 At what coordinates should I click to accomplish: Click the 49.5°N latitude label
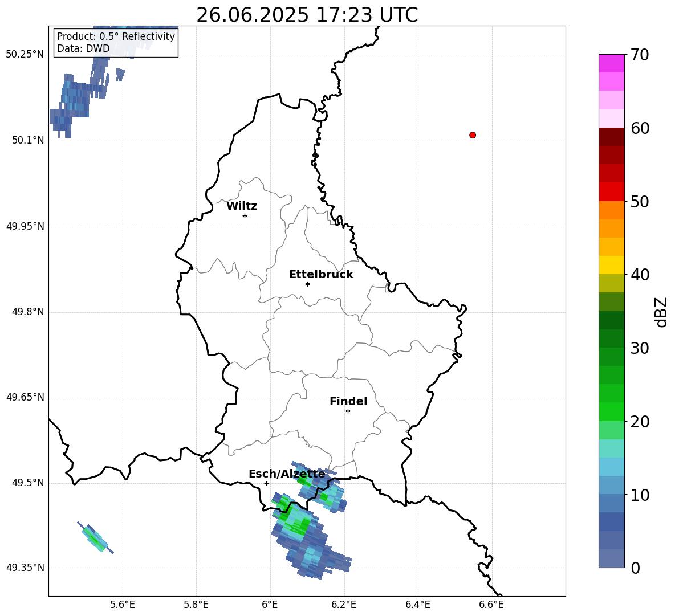28,483
